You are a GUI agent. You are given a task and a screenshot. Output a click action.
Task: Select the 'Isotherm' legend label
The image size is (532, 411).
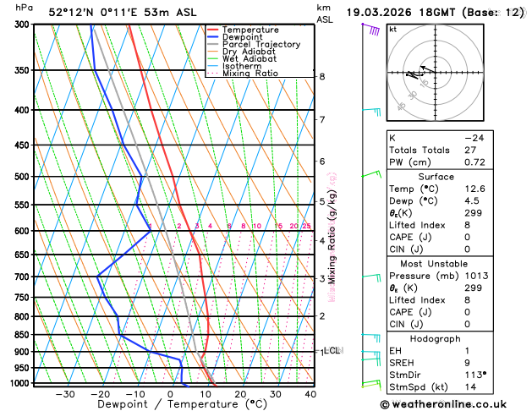(x=242, y=66)
